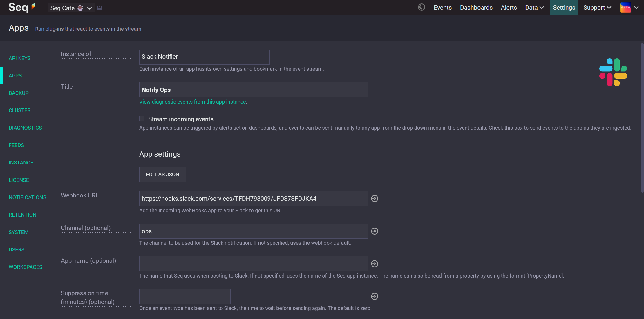The image size is (644, 319).
Task: Click the bookmark icon next to Seq Cafe
Action: [100, 7]
